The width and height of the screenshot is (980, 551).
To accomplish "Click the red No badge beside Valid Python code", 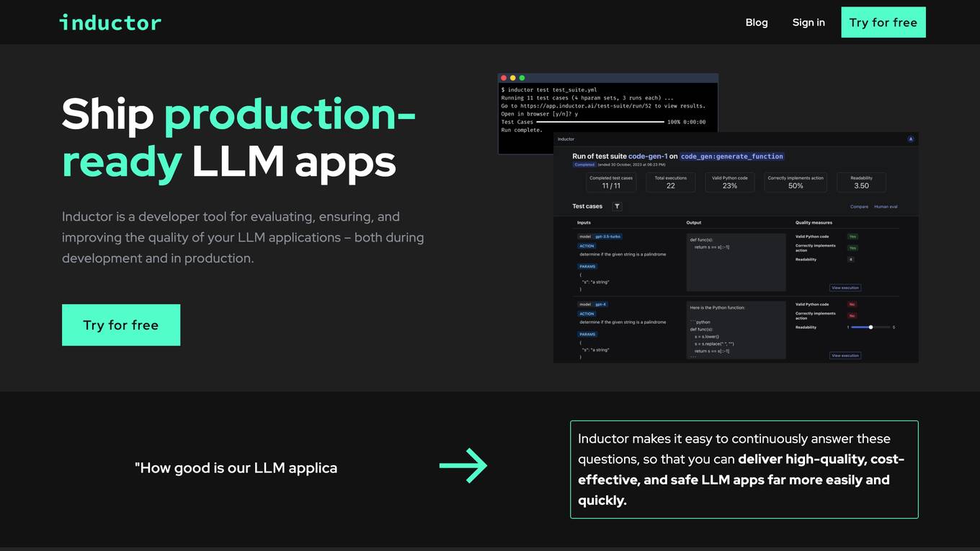I will 852,304.
